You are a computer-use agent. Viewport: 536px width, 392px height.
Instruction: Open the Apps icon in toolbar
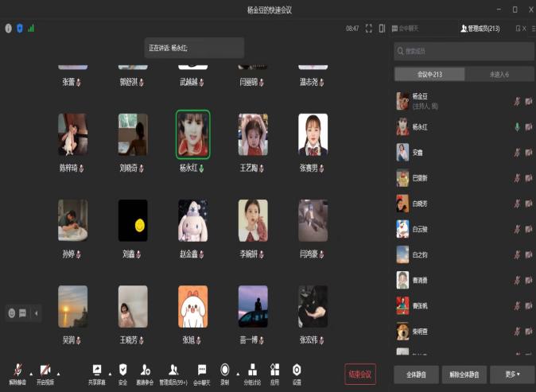coord(275,370)
